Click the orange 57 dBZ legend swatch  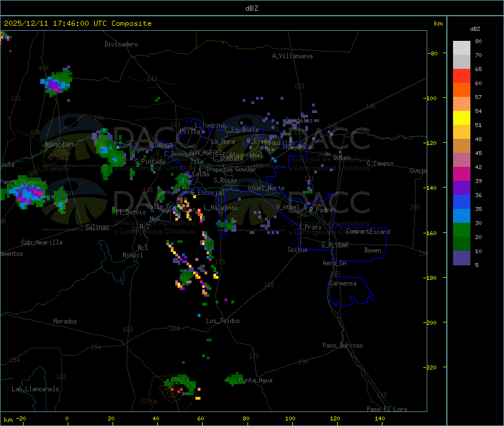[461, 90]
